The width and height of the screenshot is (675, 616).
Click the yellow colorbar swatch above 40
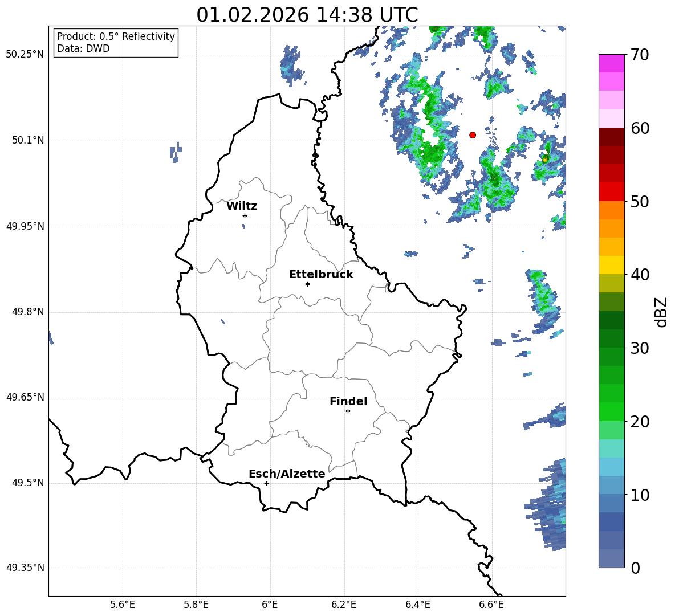611,265
